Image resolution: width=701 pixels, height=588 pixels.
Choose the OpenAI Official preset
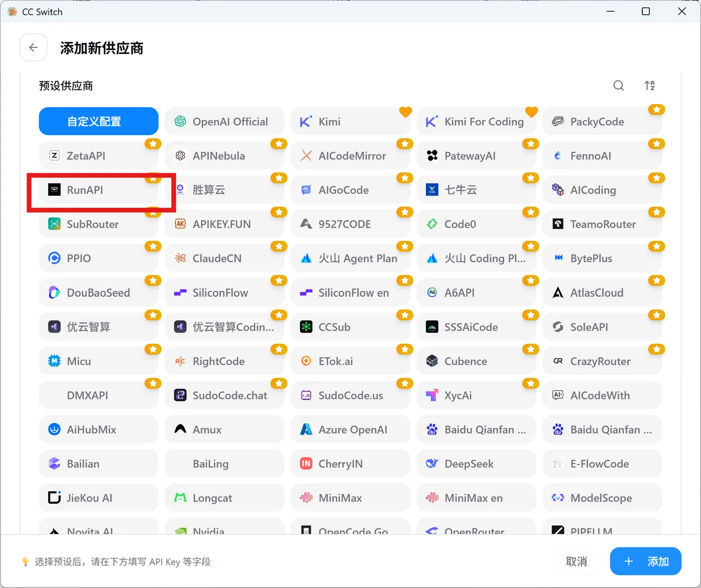(x=224, y=121)
